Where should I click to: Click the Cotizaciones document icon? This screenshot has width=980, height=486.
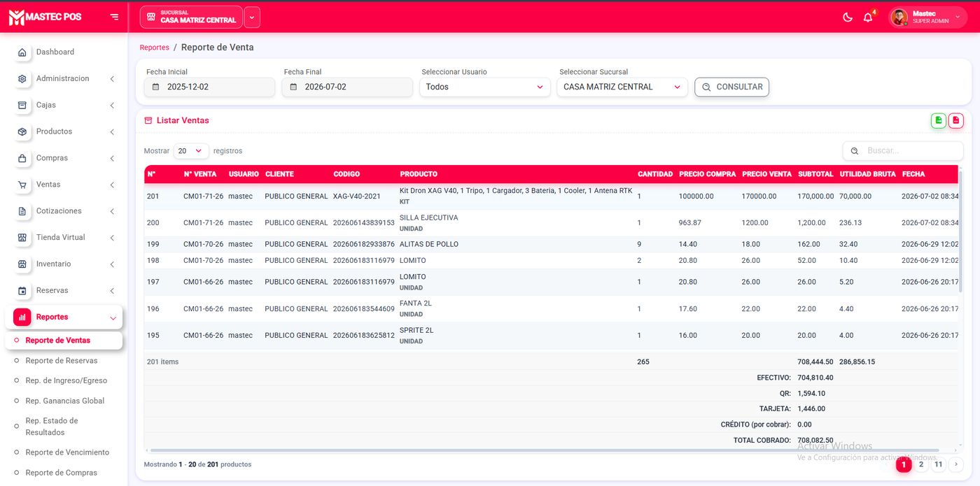click(22, 212)
